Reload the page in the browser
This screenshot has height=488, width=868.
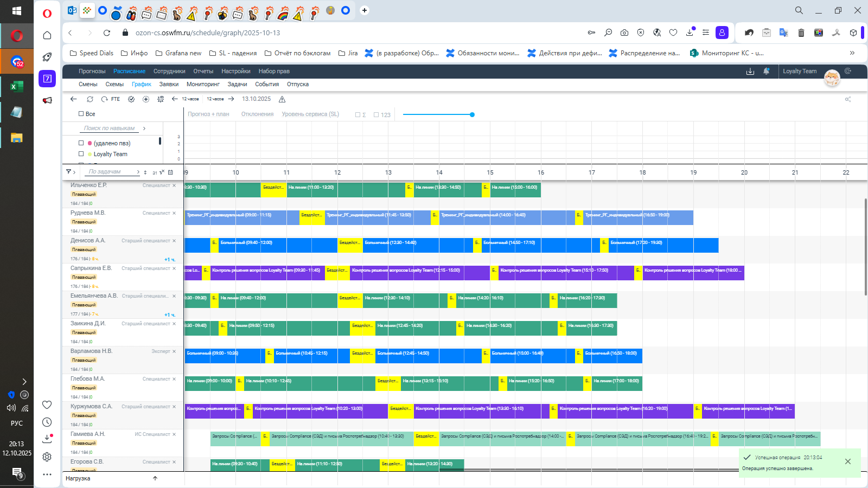pos(107,33)
